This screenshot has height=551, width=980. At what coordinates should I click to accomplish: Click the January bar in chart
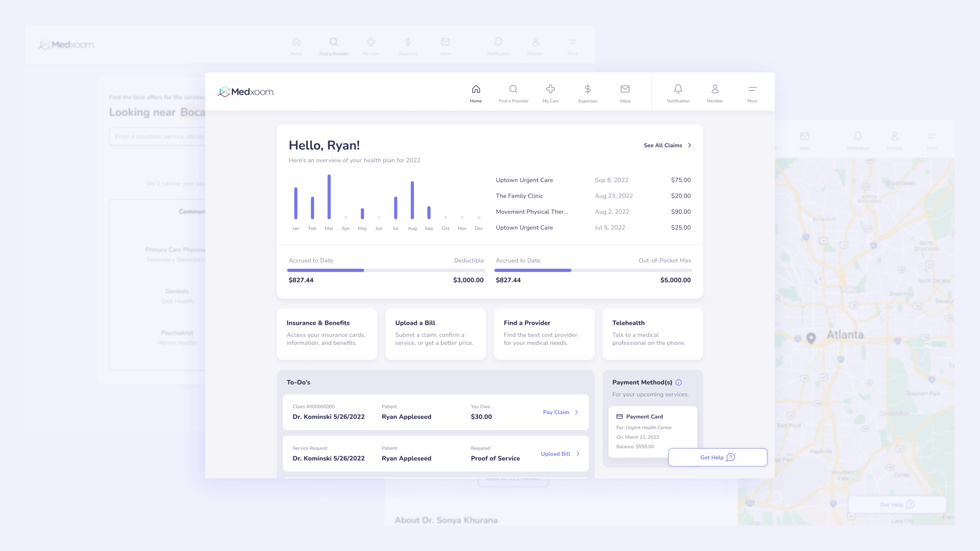(296, 203)
